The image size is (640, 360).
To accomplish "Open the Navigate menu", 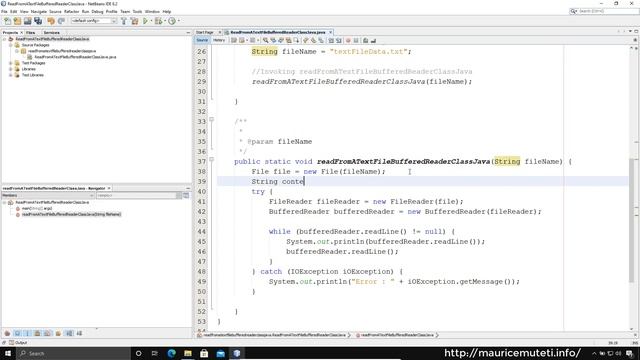I will click(x=39, y=12).
